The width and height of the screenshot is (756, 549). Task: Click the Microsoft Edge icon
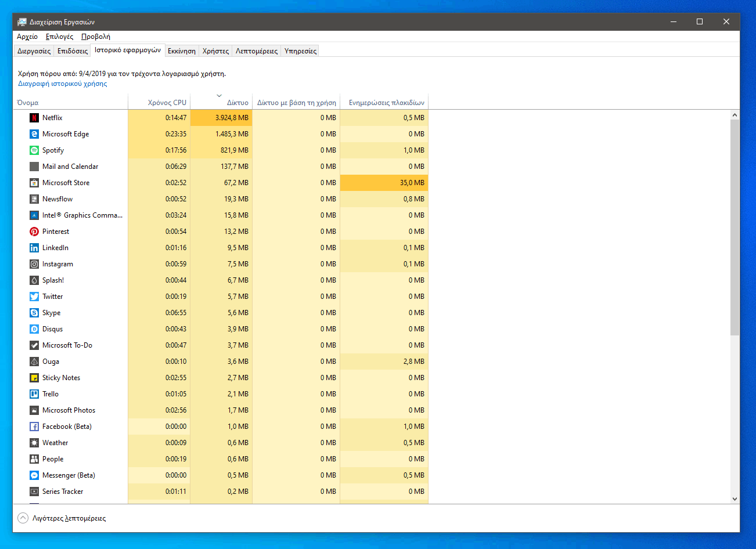click(x=34, y=134)
